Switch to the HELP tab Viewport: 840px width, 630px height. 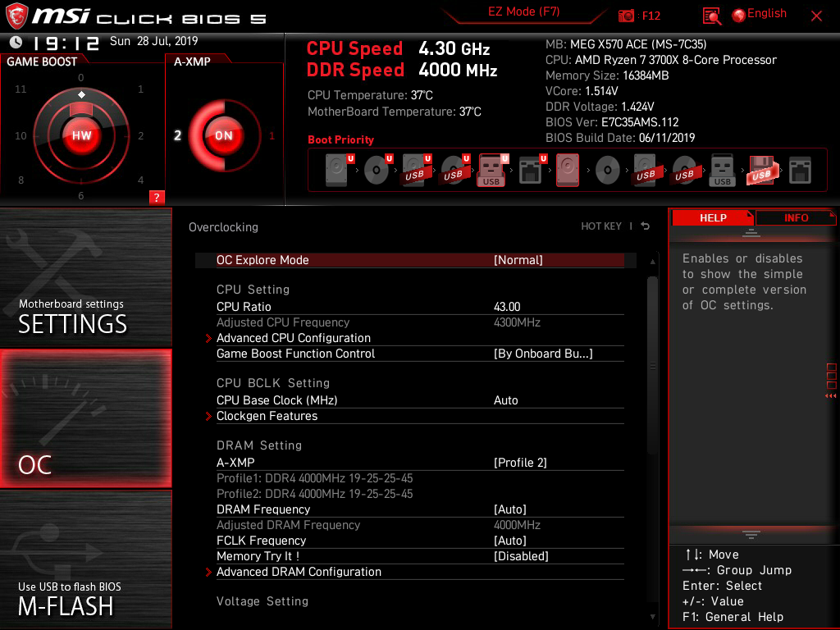[x=713, y=218]
